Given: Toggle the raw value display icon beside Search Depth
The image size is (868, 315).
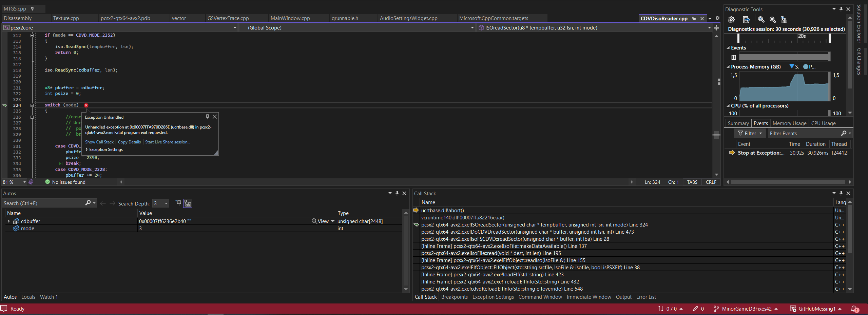Looking at the screenshot, I should coord(188,203).
